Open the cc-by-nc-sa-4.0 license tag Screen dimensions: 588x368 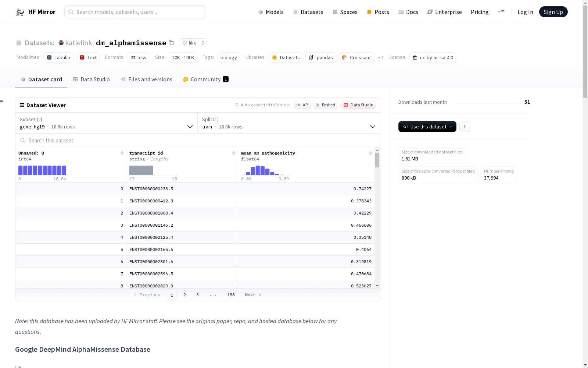433,57
